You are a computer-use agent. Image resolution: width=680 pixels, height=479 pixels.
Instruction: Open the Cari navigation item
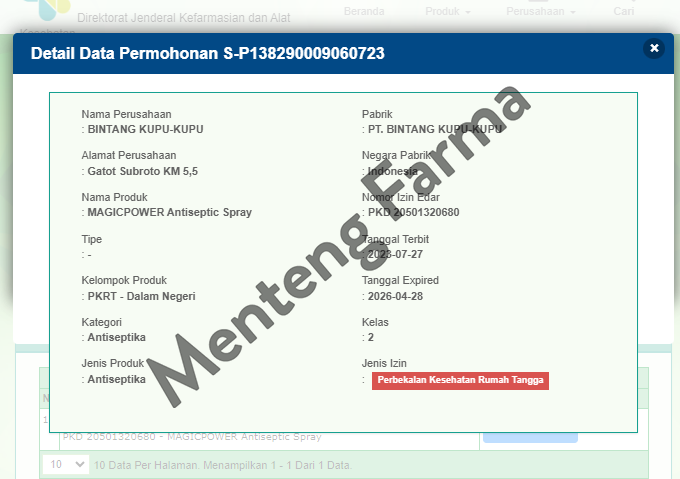(624, 11)
